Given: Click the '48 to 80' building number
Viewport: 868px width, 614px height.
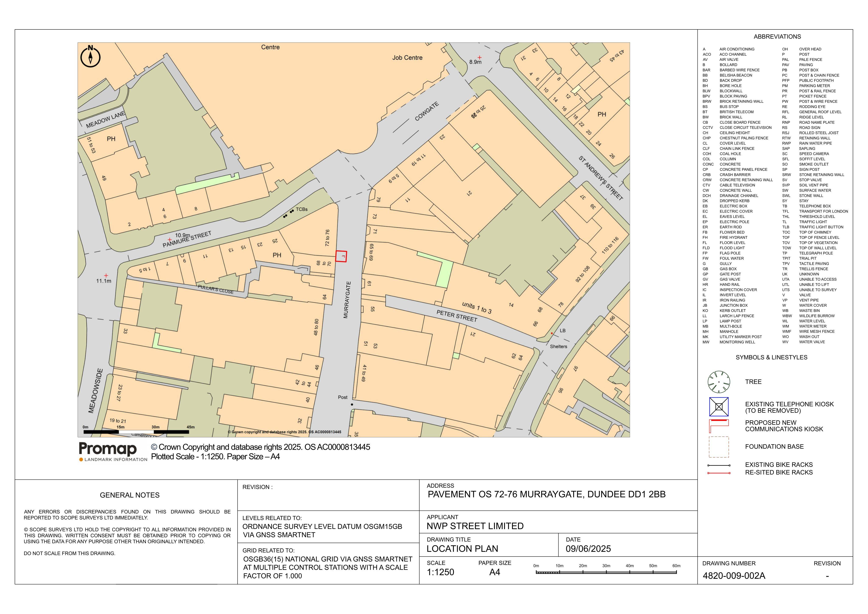Looking at the screenshot, I should tap(316, 327).
